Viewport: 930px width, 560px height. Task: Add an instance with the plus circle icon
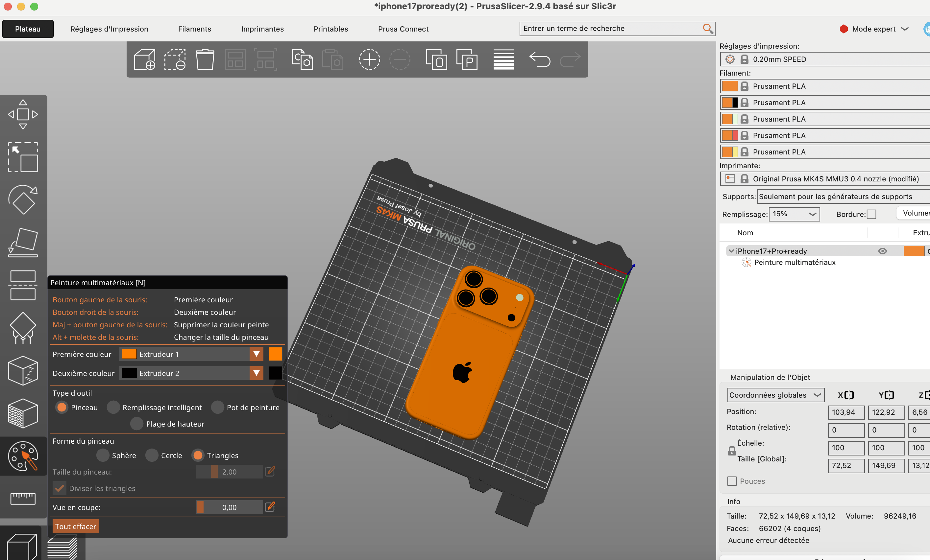pos(369,59)
